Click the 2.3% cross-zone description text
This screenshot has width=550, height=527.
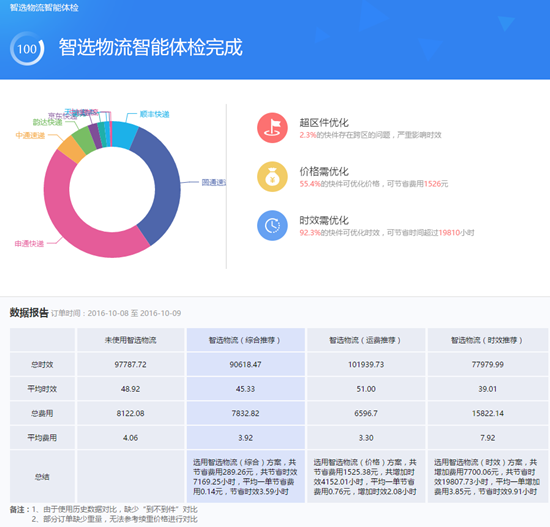(370, 135)
